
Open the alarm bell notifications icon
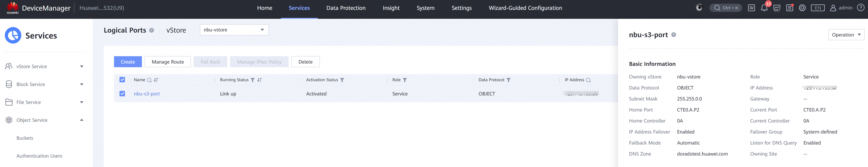tap(764, 8)
